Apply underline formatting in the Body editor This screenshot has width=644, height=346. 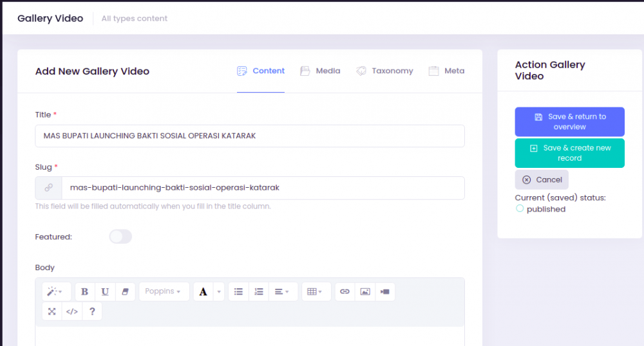[105, 292]
